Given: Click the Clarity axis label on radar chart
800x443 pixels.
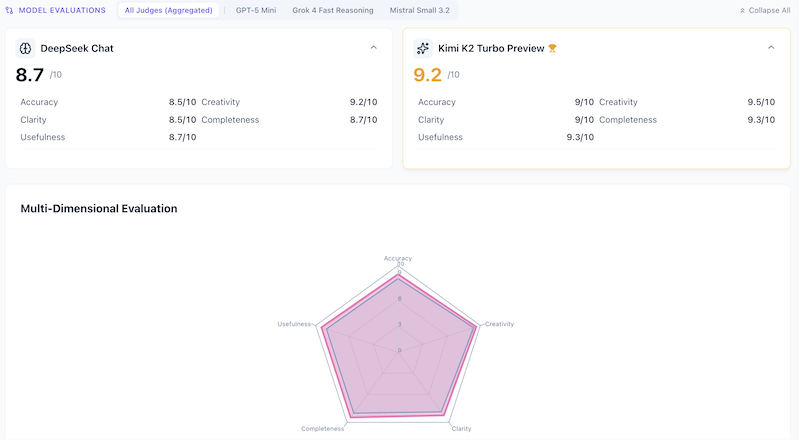Looking at the screenshot, I should click(x=460, y=428).
